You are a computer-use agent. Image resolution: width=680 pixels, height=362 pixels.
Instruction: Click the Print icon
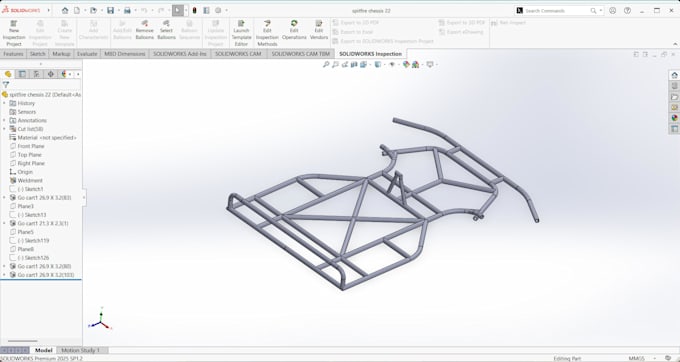tap(127, 10)
